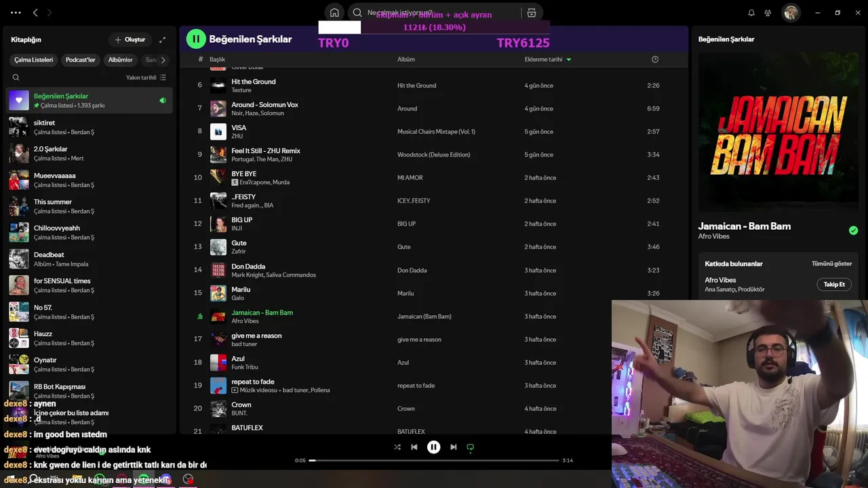Open the Fred again.. artist link
868x488 pixels.
245,205
